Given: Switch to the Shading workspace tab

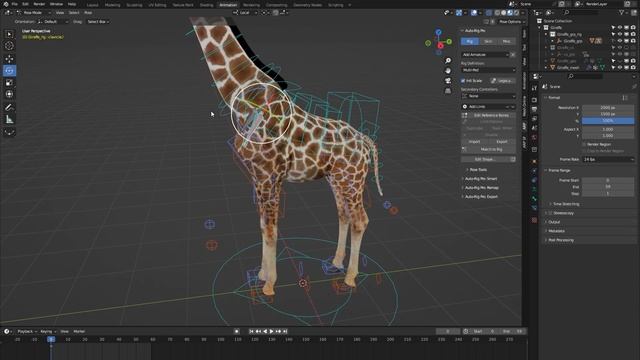Looking at the screenshot, I should (207, 5).
